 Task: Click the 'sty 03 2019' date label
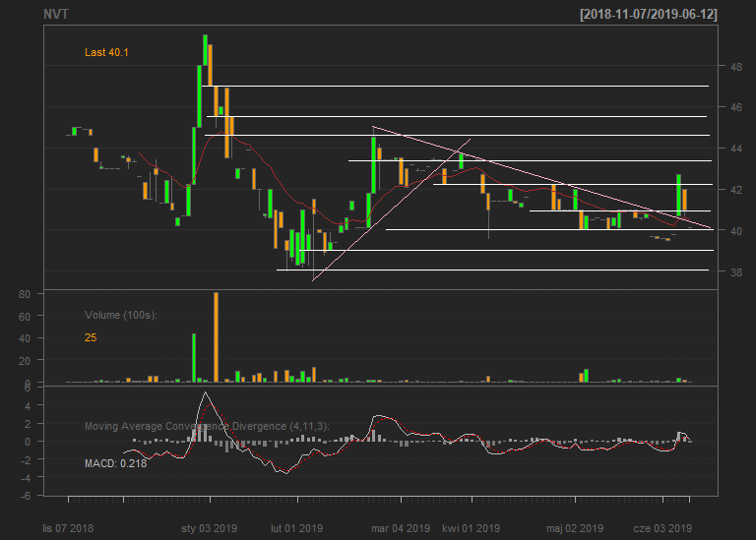pos(210,528)
